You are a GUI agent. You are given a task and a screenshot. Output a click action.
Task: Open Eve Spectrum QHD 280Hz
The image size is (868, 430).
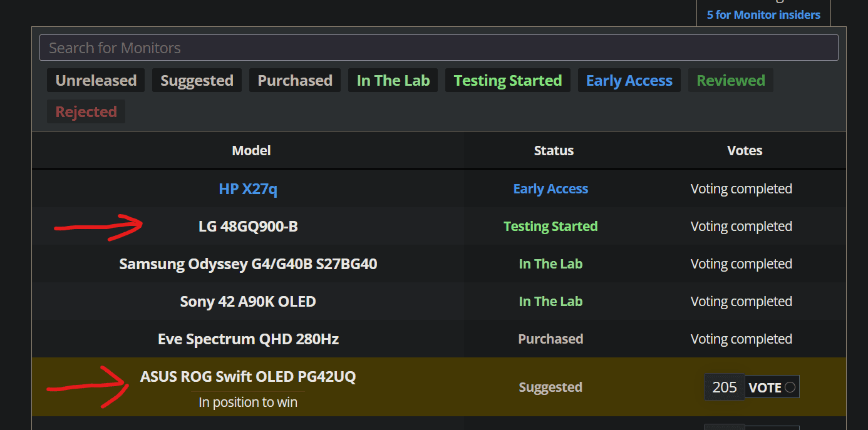click(x=248, y=339)
